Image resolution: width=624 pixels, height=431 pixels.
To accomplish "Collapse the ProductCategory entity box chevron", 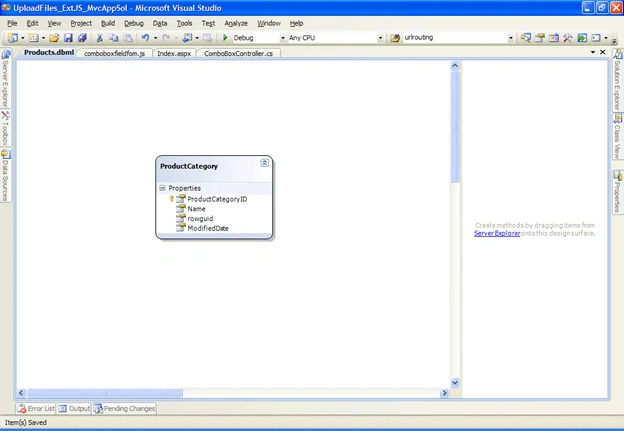I will click(265, 163).
